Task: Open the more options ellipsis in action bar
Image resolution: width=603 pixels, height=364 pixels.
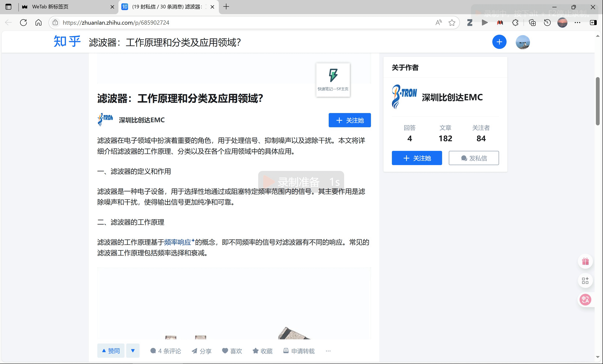Action: pos(328,351)
